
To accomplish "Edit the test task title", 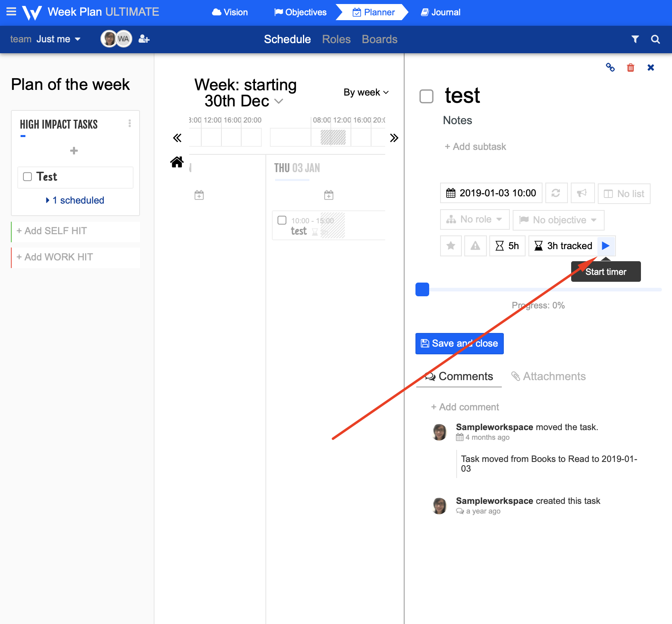I will [462, 96].
